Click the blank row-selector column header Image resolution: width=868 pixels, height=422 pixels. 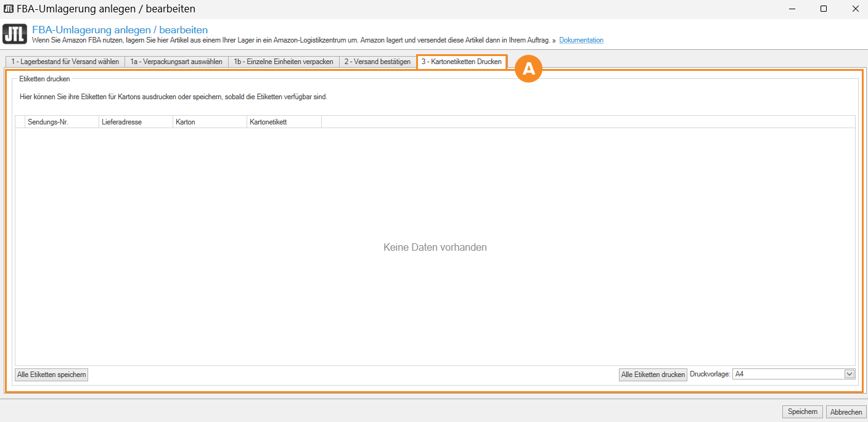(20, 122)
